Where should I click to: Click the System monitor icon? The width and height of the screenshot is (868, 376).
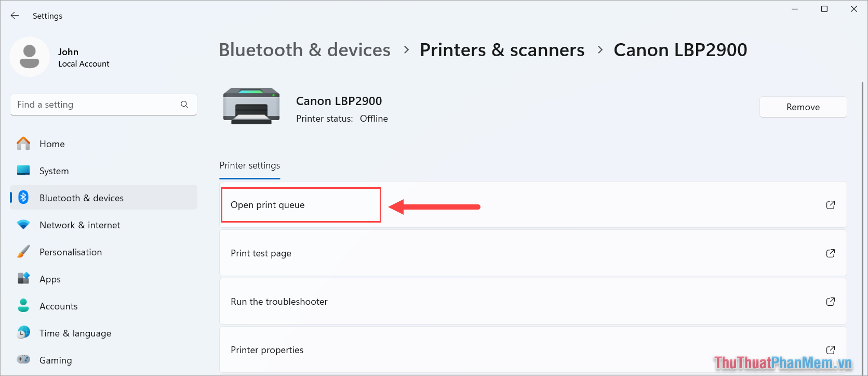pyautogui.click(x=23, y=171)
